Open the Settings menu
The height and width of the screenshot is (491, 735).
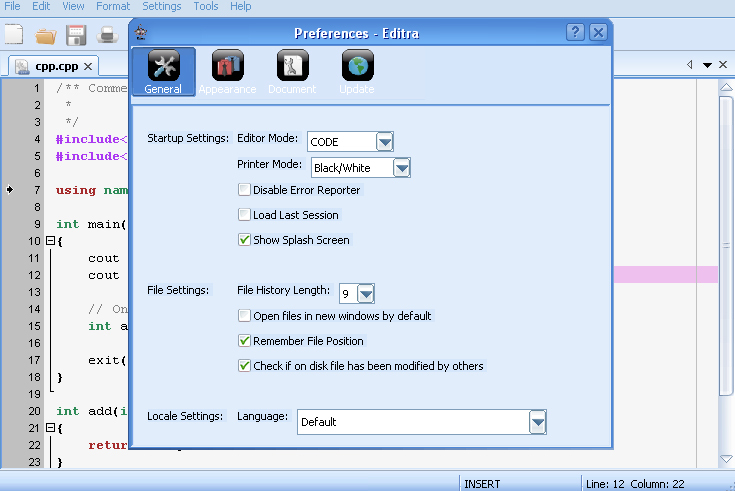point(162,6)
